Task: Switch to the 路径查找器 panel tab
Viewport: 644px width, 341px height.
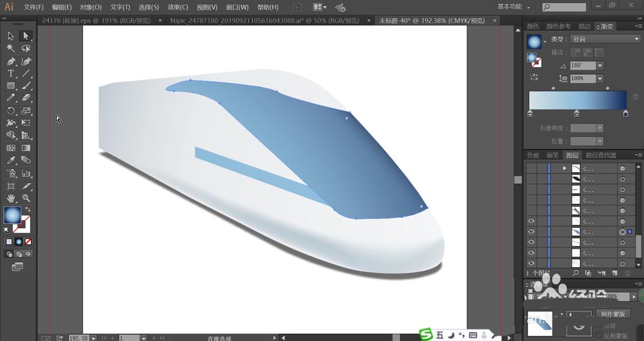Action: 601,155
